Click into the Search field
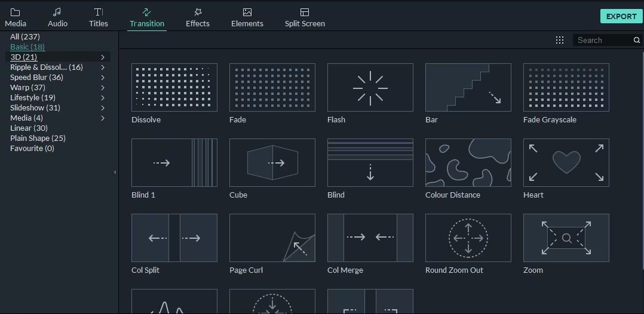This screenshot has height=314, width=644. point(604,40)
